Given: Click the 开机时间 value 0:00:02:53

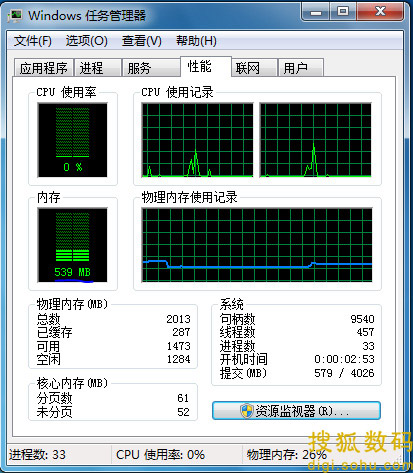Looking at the screenshot, I should coord(344,359).
